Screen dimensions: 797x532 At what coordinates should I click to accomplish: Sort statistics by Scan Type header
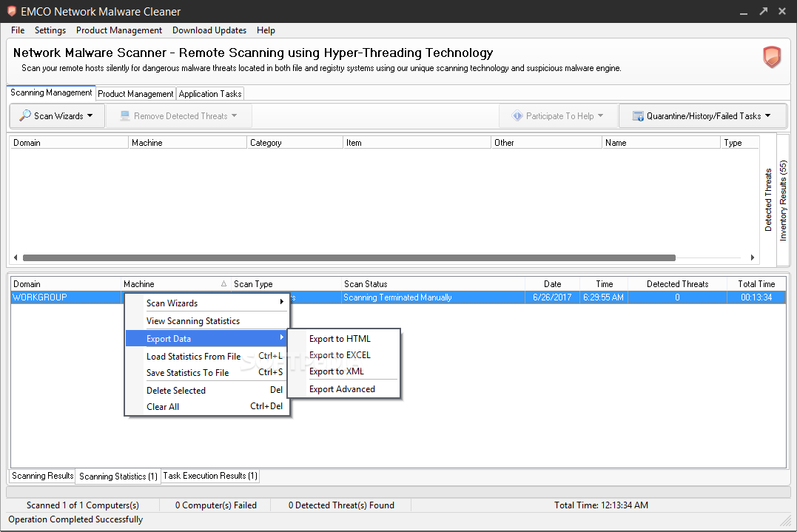286,284
